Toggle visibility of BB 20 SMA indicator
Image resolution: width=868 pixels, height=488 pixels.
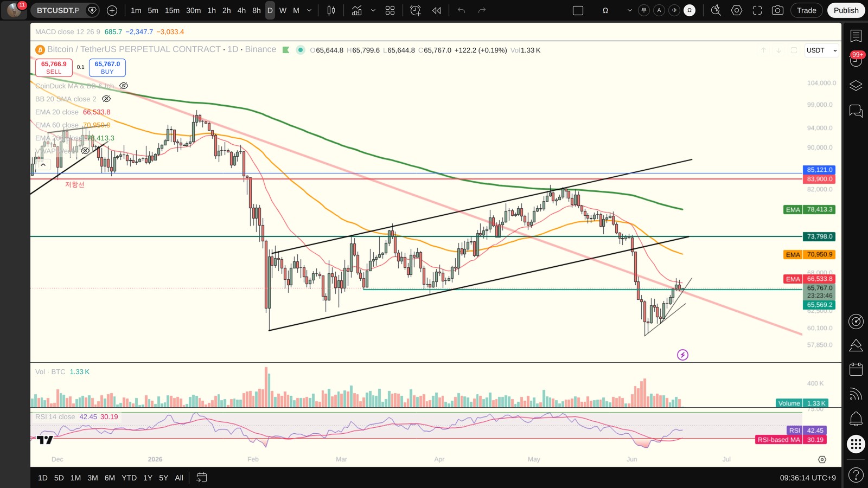(106, 99)
